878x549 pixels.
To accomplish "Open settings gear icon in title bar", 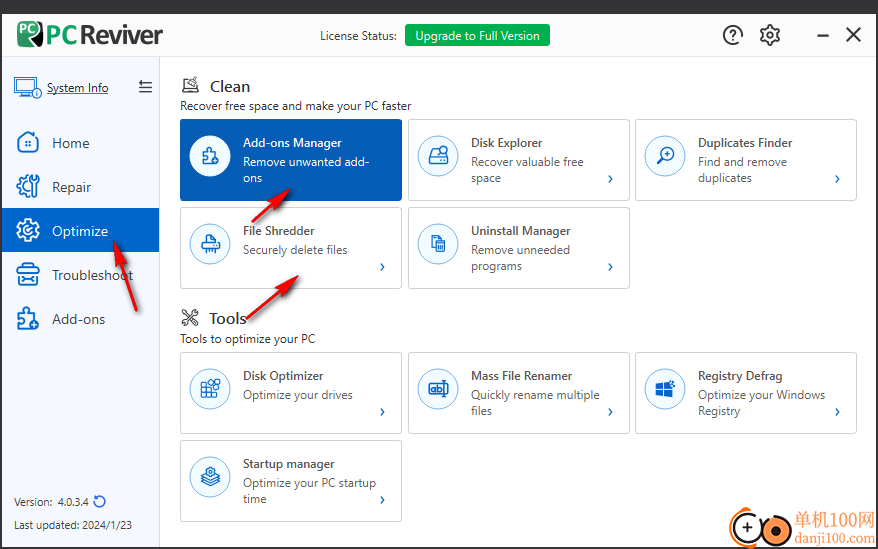I will [770, 35].
